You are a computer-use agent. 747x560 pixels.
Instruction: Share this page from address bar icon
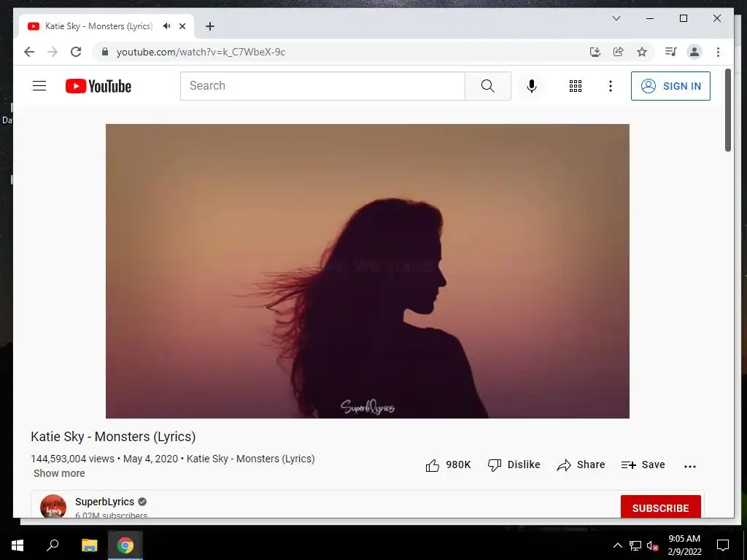point(619,52)
